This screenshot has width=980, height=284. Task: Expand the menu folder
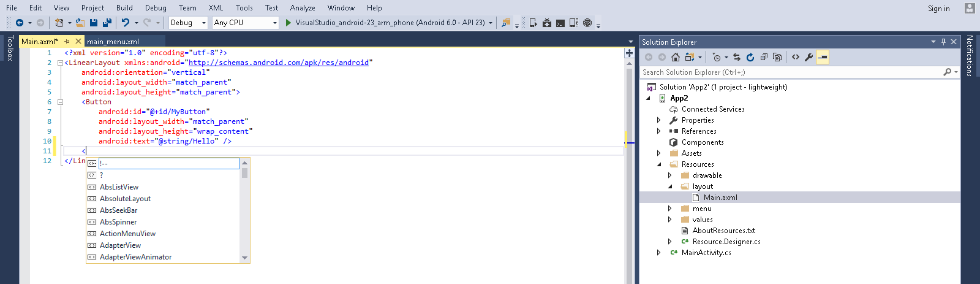pos(670,209)
